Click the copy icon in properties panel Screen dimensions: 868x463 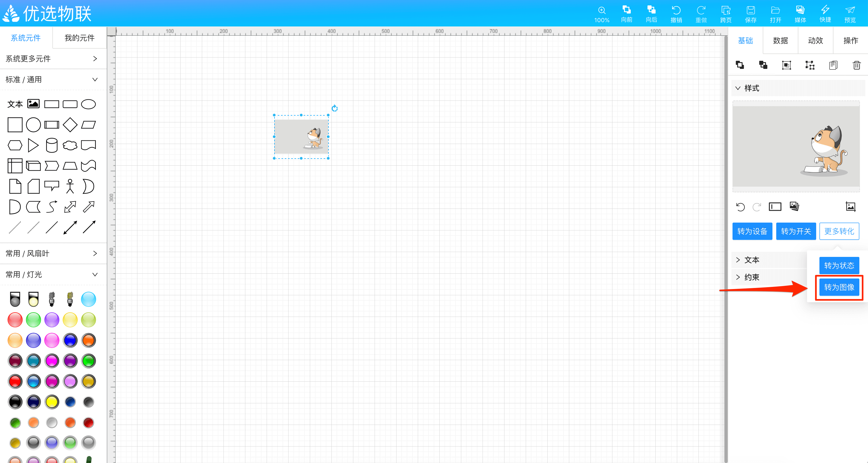(x=833, y=65)
